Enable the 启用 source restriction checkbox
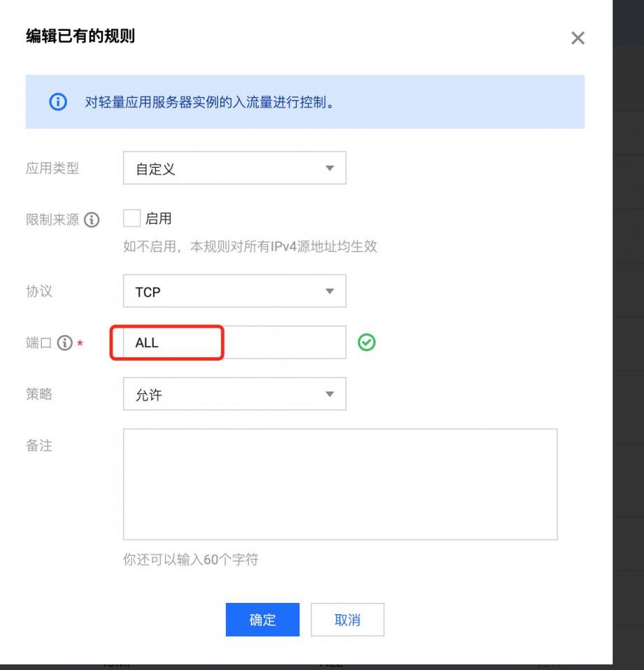The height and width of the screenshot is (670, 644). click(131, 219)
